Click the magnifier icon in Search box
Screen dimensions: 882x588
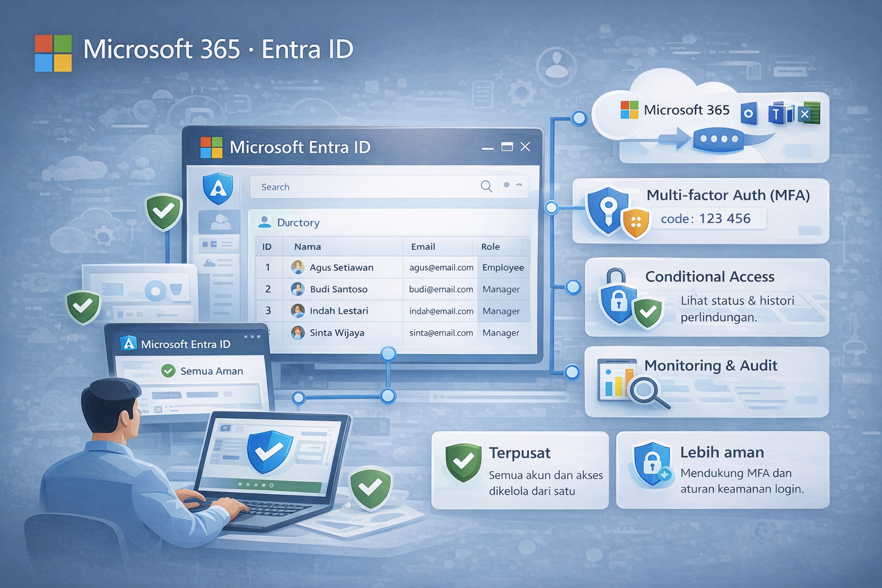(x=486, y=186)
